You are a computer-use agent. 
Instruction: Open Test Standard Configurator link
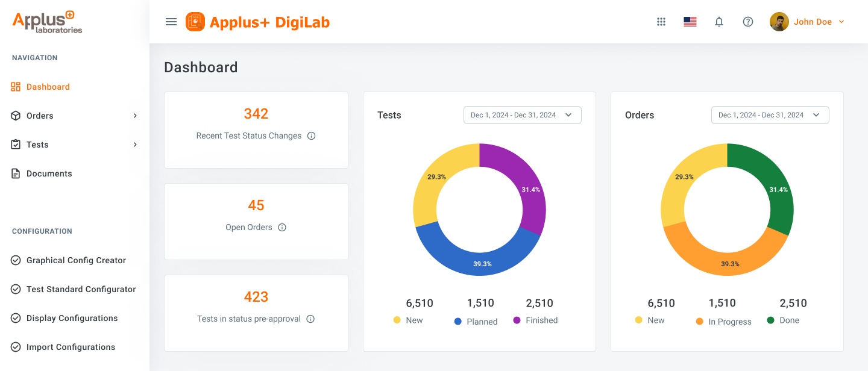click(x=81, y=289)
